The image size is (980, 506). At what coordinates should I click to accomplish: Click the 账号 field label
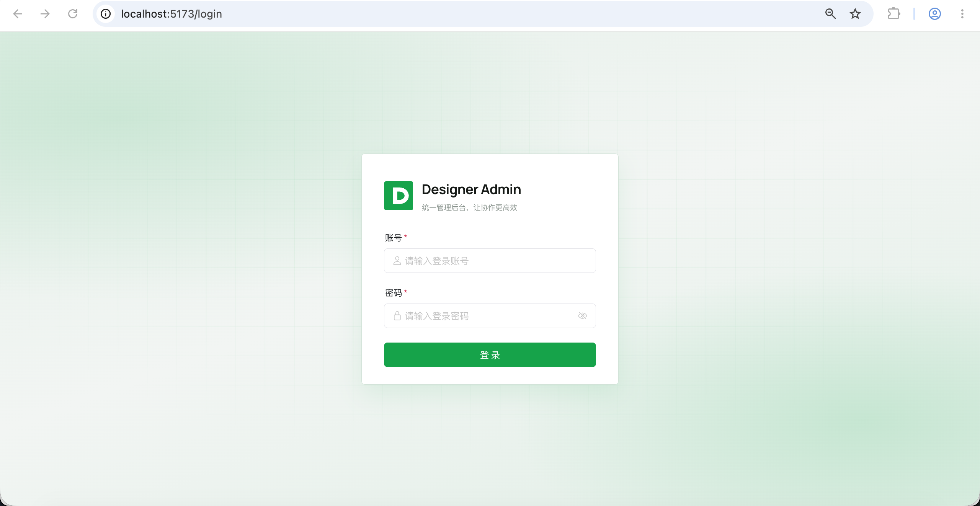point(394,238)
